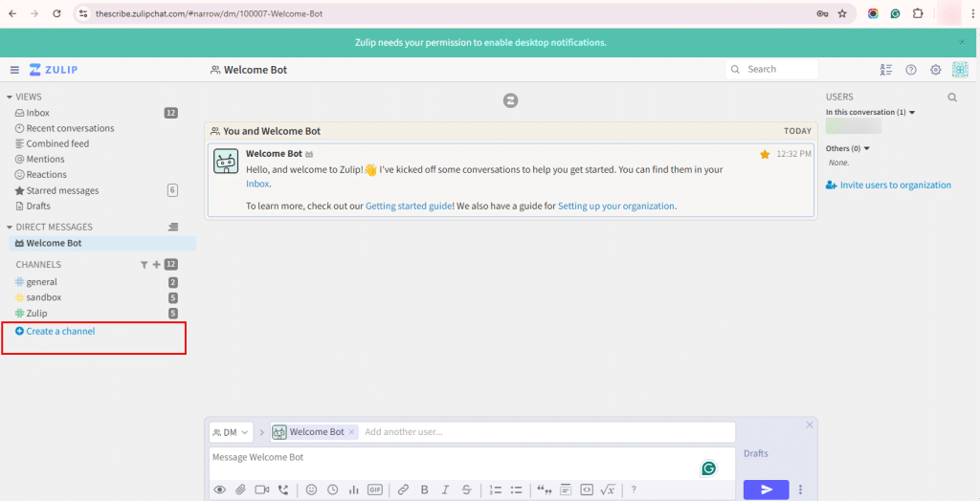This screenshot has width=980, height=501.
Task: Focus the Message Welcome Bot text area
Action: (471, 463)
